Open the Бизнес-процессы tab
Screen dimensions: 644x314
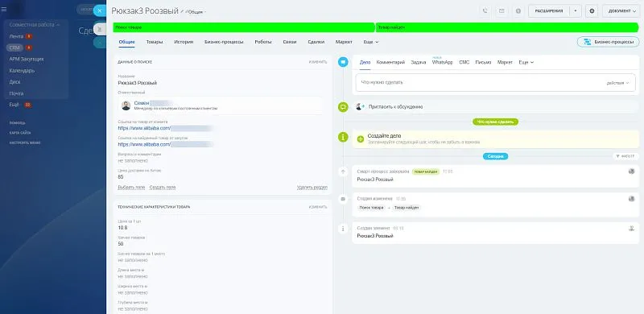pyautogui.click(x=224, y=42)
